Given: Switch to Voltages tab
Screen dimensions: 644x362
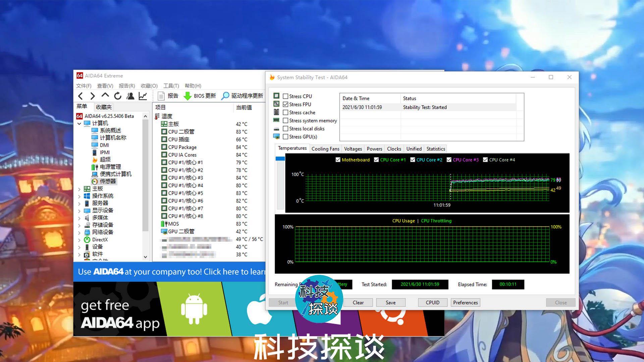Looking at the screenshot, I should [x=353, y=149].
